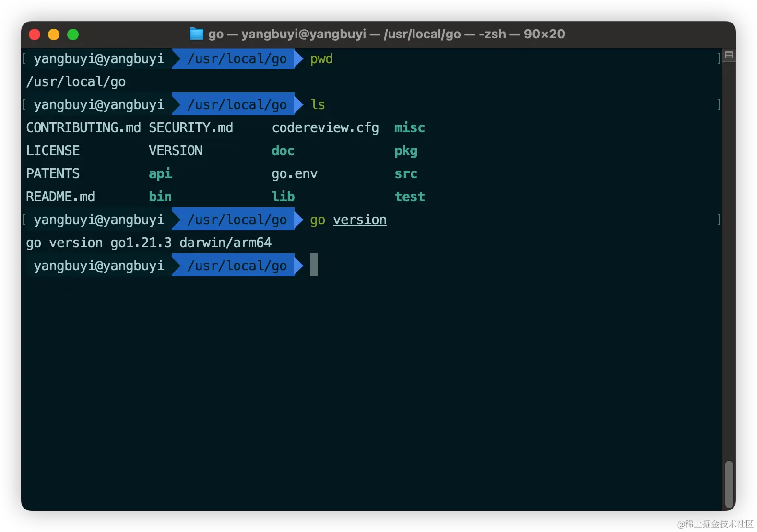
Task: Click the 'pkg' directory name
Action: point(406,151)
